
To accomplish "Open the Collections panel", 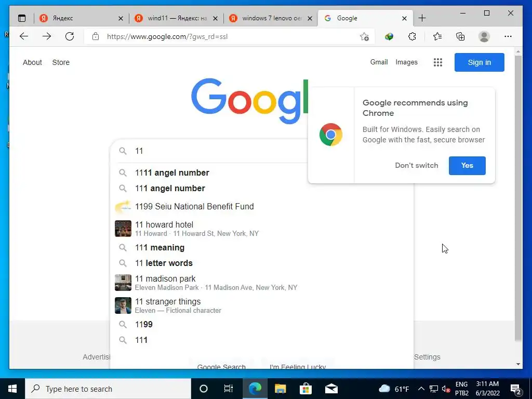I will (x=460, y=36).
